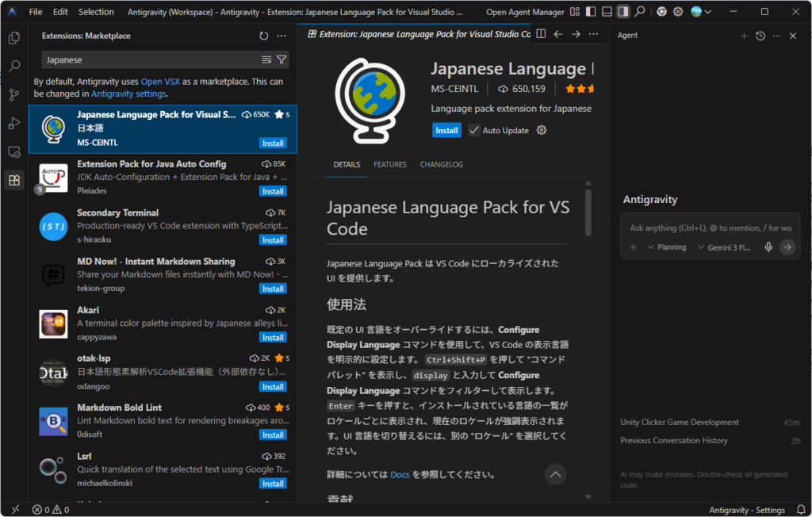Click the filter extensions funnel icon
This screenshot has width=812, height=517.
[x=282, y=60]
